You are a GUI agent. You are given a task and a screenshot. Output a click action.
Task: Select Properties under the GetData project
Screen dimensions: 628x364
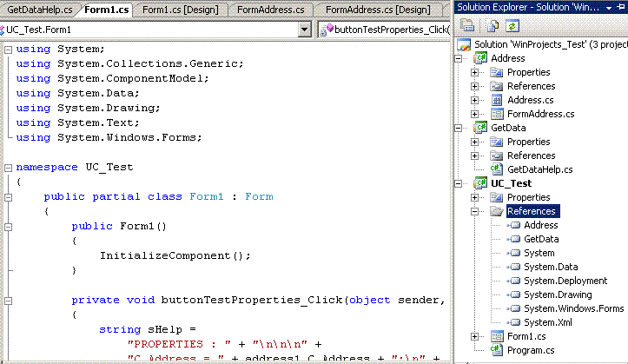pos(528,142)
